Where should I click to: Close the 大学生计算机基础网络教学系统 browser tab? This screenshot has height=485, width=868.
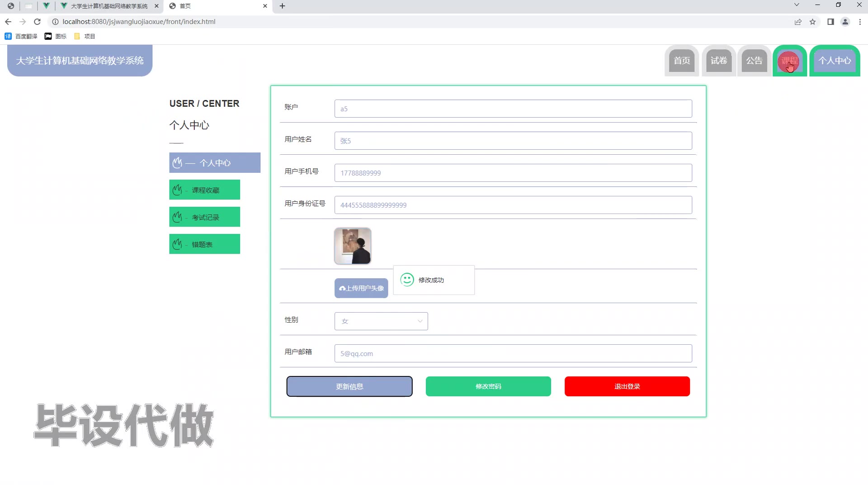[156, 6]
